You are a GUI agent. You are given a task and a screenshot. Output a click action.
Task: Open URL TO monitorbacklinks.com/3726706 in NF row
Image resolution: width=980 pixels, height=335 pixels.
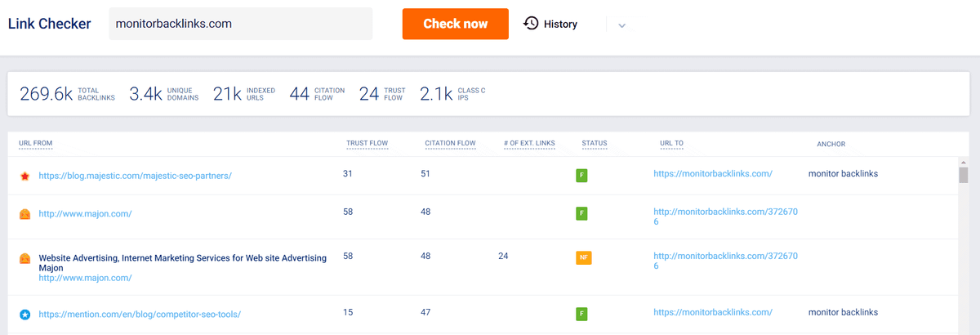[725, 261]
